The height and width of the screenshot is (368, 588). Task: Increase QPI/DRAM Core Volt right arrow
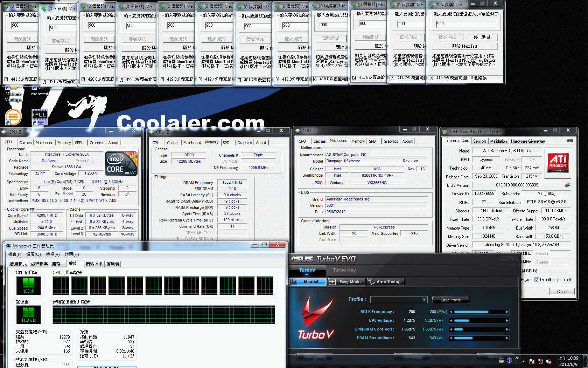tap(507, 329)
